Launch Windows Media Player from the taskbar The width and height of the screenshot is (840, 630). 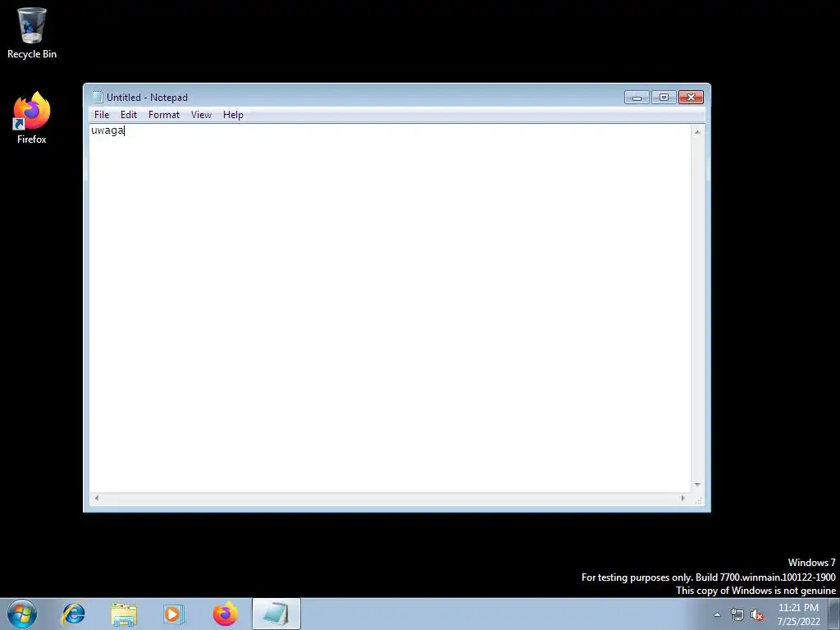pos(174,614)
